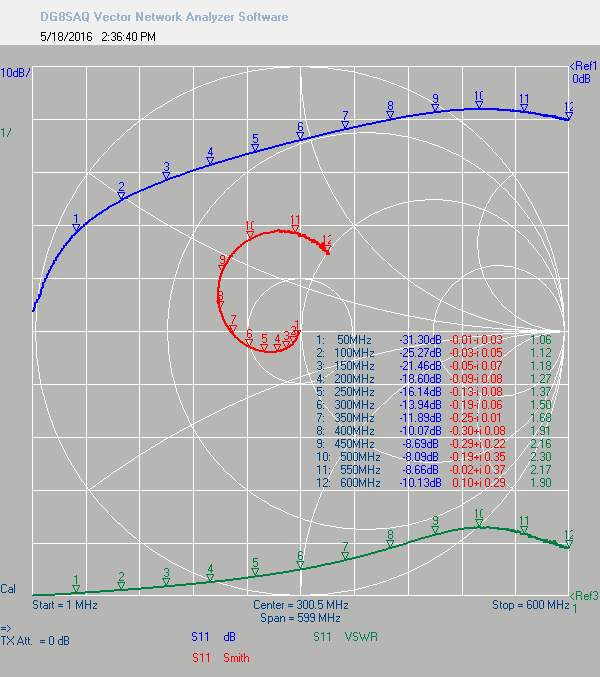Image resolution: width=600 pixels, height=677 pixels.
Task: Click the Stop = 600 MHz label
Action: 531,605
